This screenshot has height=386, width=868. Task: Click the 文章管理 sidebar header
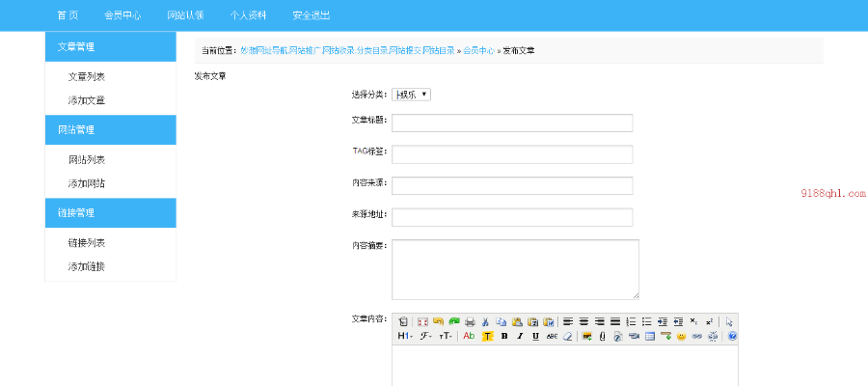tap(111, 46)
